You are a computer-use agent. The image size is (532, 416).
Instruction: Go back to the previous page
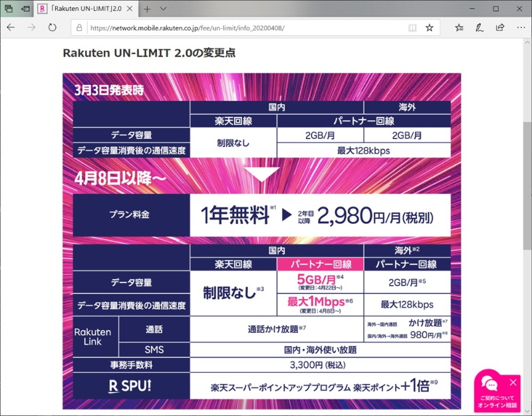pos(11,28)
